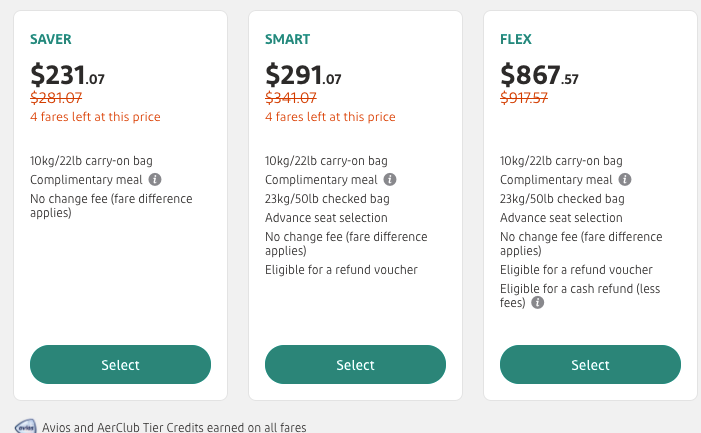The height and width of the screenshot is (433, 701).
Task: Click Saver's crossed-out $281.07 price
Action: tap(57, 98)
